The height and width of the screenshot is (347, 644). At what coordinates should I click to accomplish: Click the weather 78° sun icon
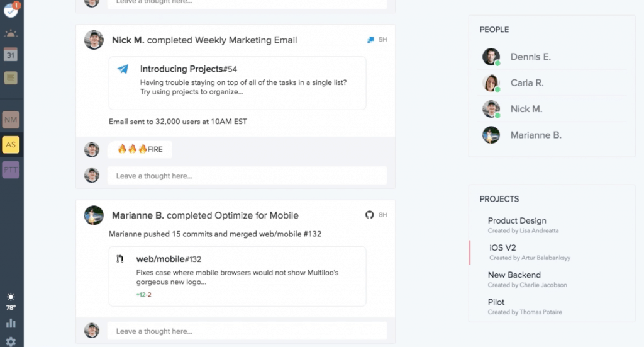click(11, 302)
